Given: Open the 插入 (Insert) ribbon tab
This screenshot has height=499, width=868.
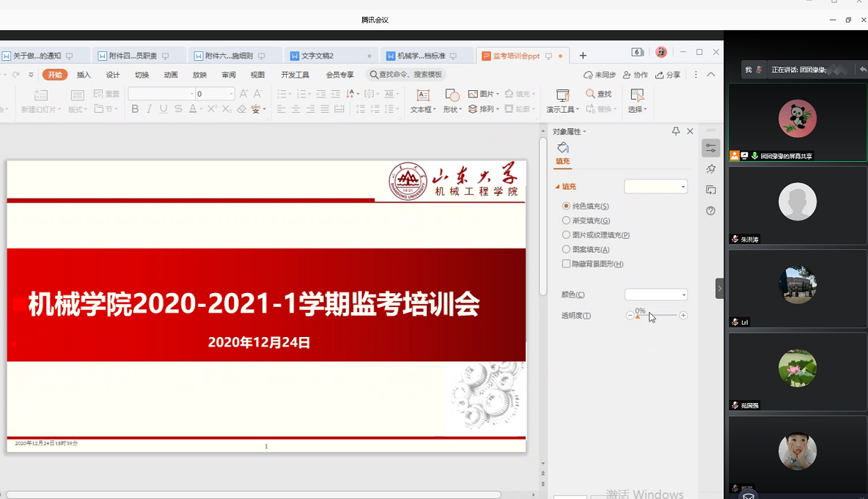Looking at the screenshot, I should coord(84,75).
